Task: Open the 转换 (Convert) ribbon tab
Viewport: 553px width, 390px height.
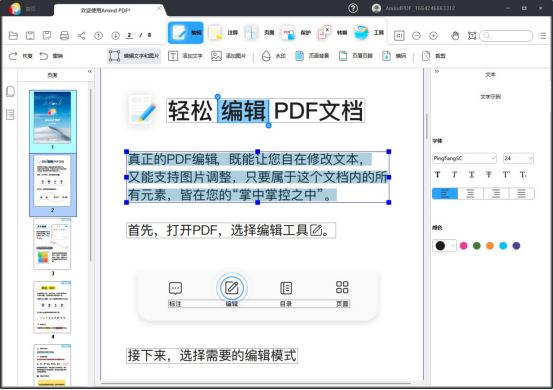Action: click(332, 32)
